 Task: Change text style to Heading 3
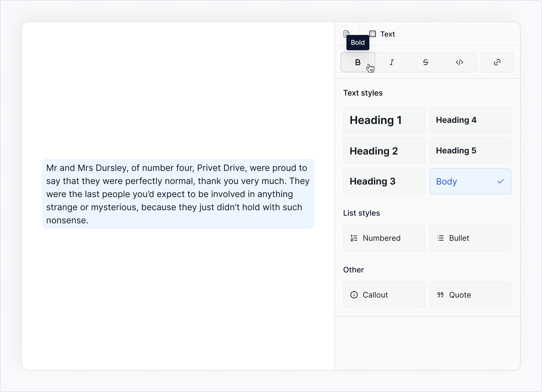pos(384,181)
